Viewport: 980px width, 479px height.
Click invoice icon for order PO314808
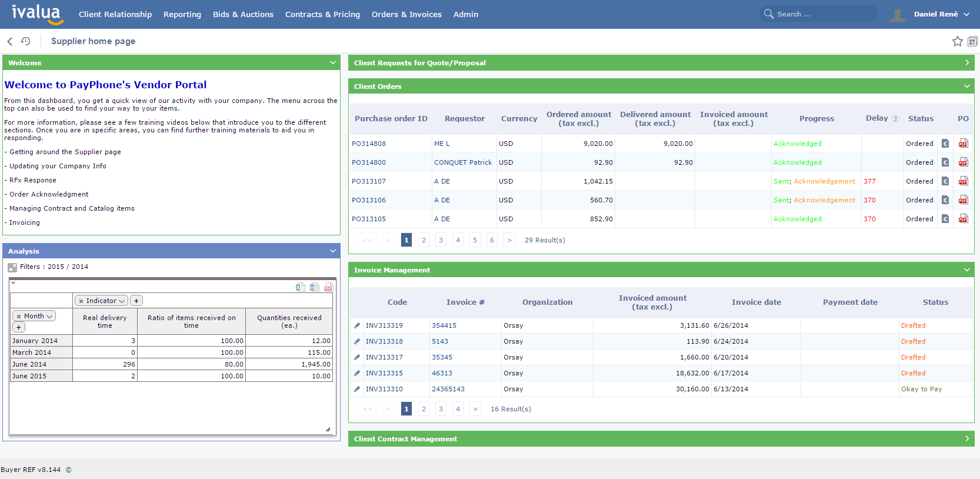click(945, 144)
